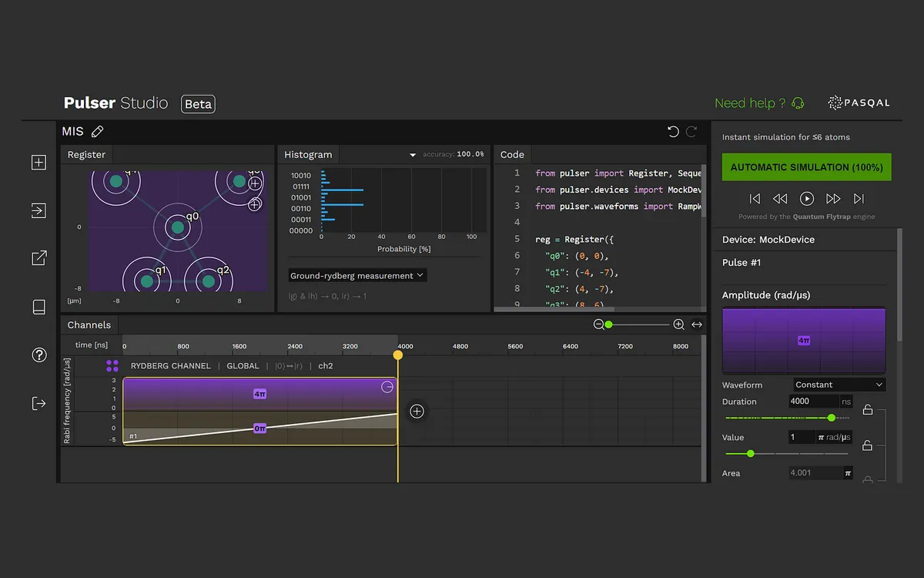Click the 4π label in the timeline pulse
Image resolution: width=924 pixels, height=578 pixels.
coord(260,394)
